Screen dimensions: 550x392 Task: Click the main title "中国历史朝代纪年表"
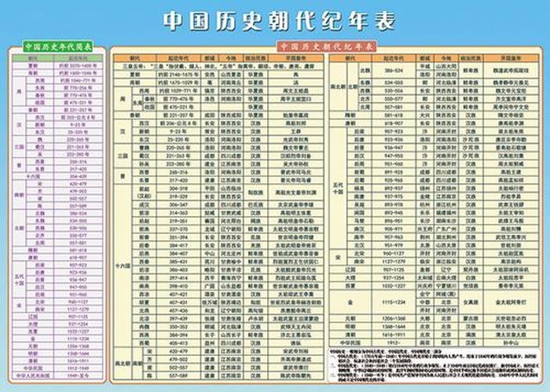[x=280, y=21]
